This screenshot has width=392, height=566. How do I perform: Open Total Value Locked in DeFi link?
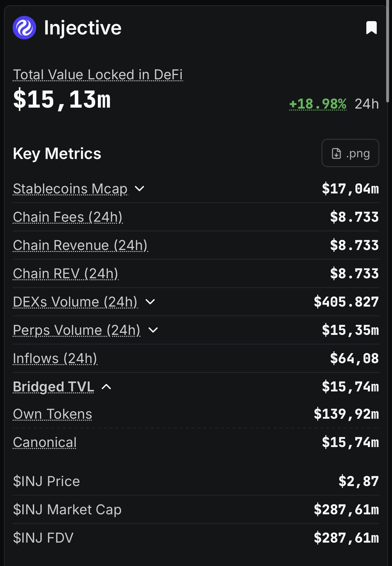click(98, 74)
